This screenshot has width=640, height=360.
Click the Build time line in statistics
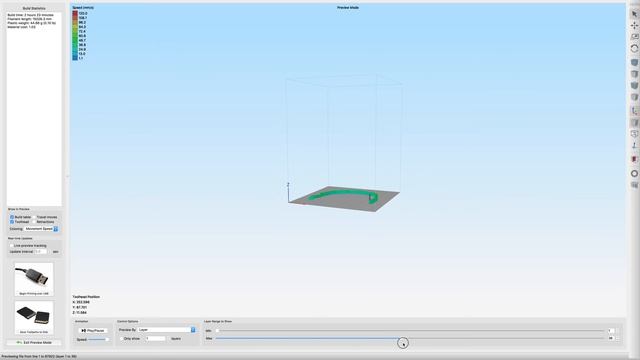(x=30, y=15)
